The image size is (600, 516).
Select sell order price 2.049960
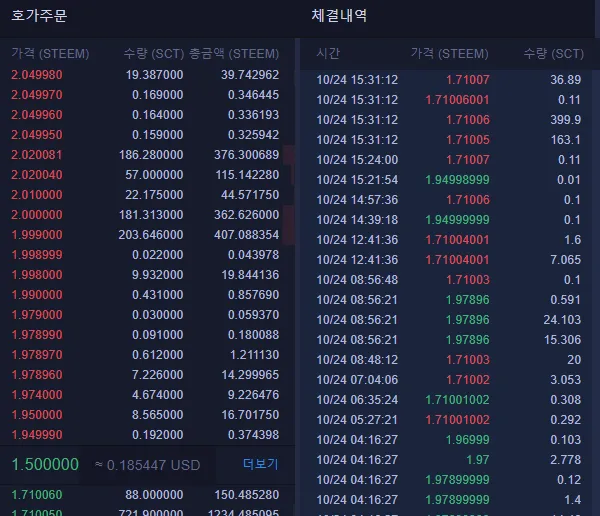[x=37, y=114]
